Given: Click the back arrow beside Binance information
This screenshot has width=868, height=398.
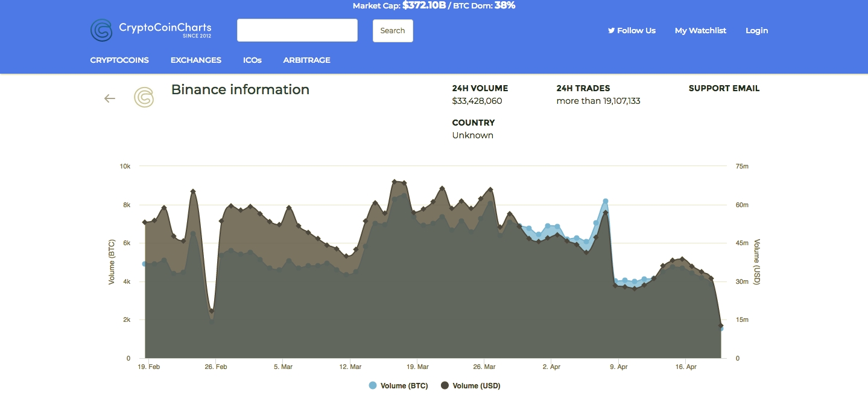Looking at the screenshot, I should tap(110, 98).
